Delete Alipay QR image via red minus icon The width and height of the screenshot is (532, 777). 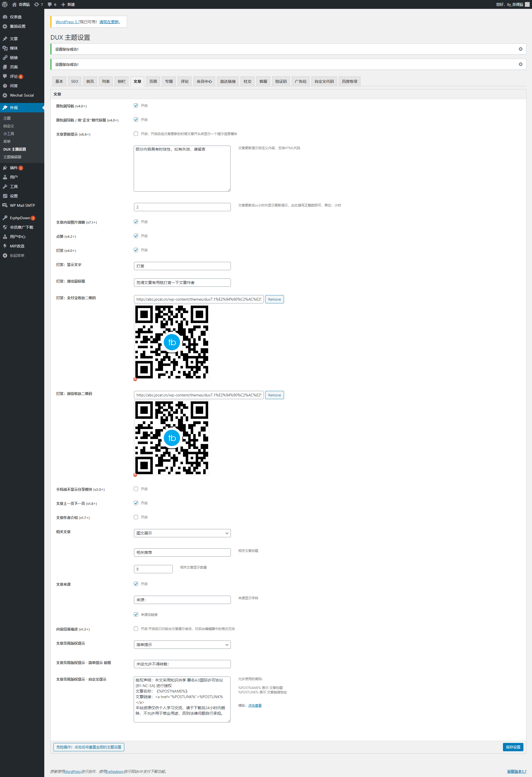(135, 379)
